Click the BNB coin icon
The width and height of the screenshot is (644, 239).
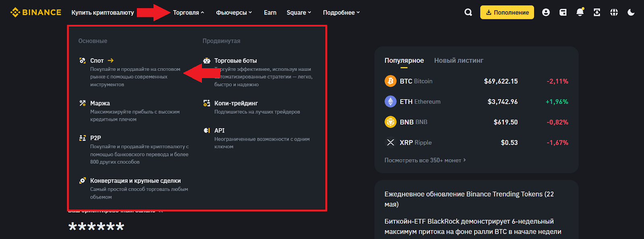[x=390, y=122]
